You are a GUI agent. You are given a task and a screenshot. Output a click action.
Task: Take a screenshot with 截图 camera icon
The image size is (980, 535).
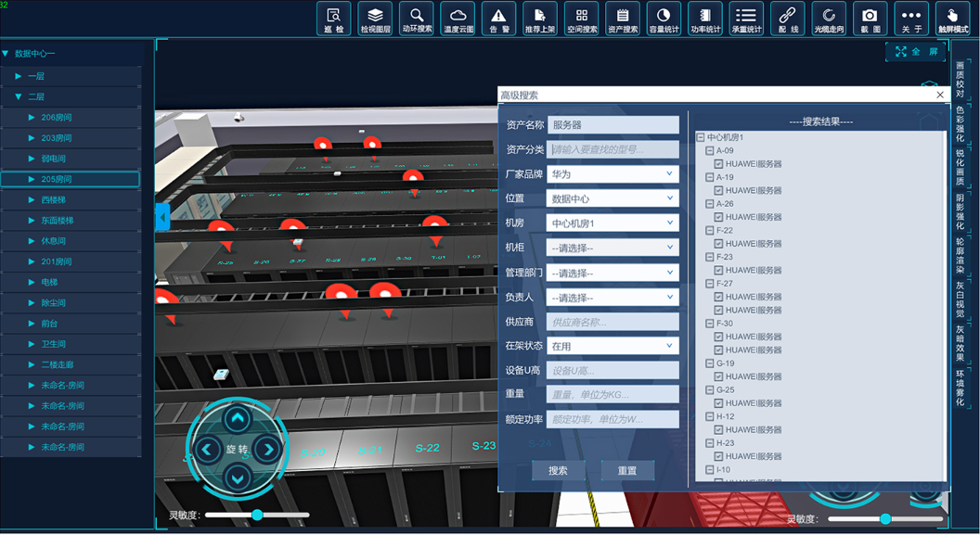click(x=870, y=19)
